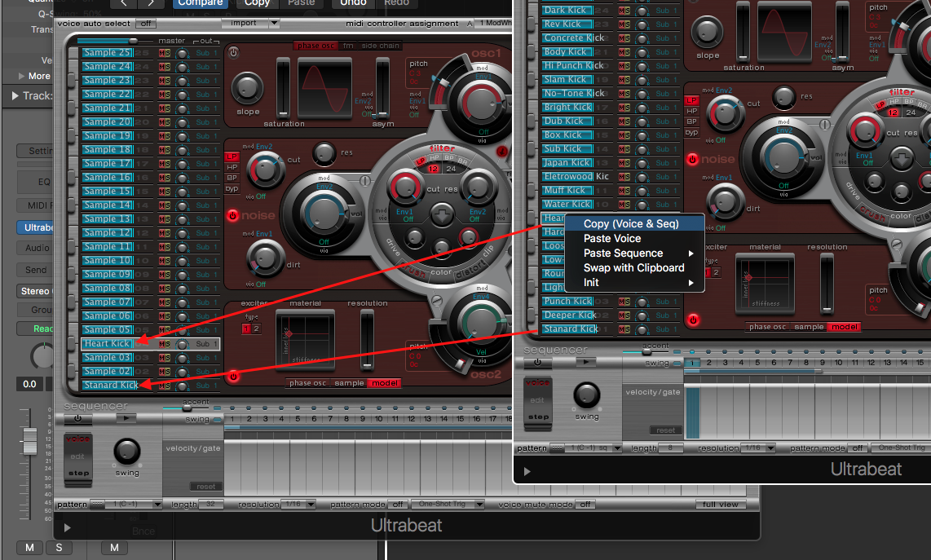Click saturation slider in back Ultrabeat window
Screen dimensions: 931x560
tap(283, 88)
